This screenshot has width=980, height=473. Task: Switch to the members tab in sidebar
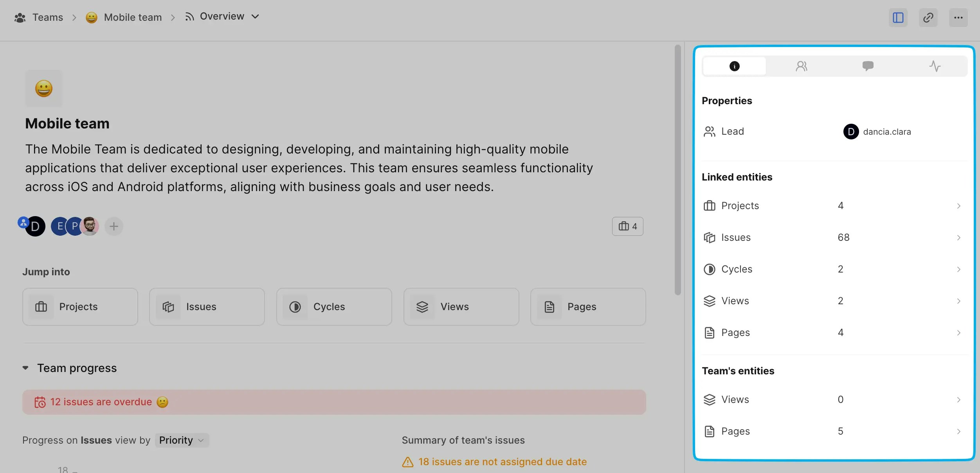[x=801, y=66]
